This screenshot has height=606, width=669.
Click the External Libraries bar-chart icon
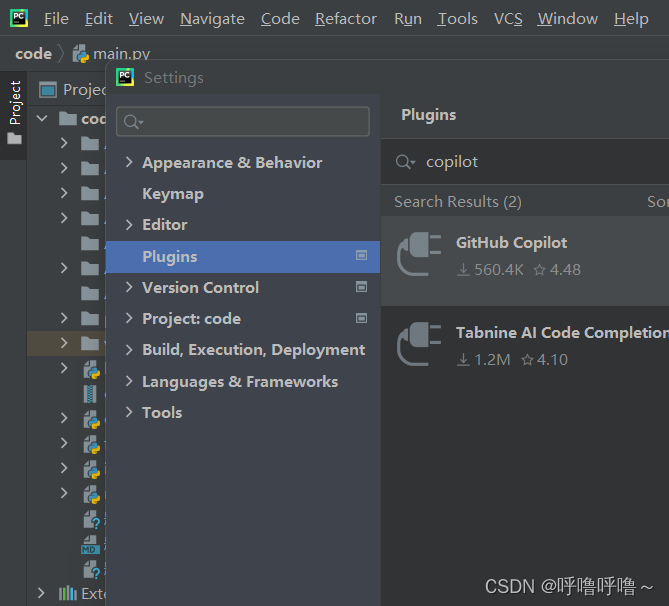(68, 593)
